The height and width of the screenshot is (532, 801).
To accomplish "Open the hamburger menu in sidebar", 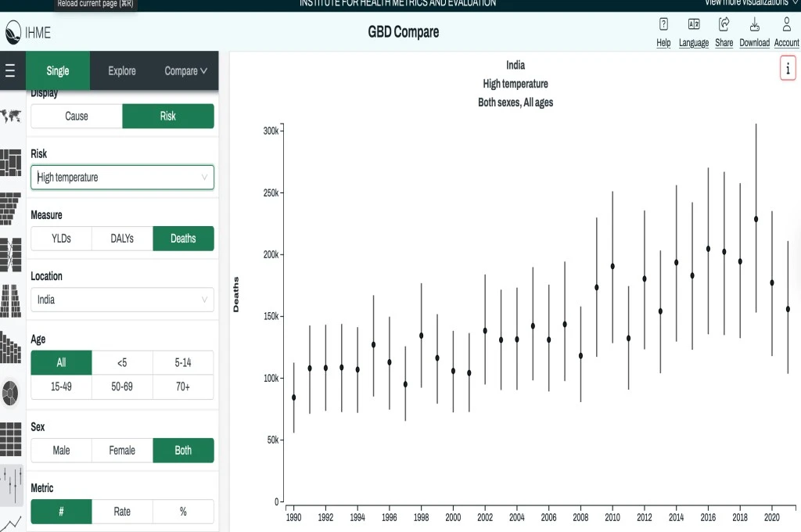I will (x=10, y=71).
